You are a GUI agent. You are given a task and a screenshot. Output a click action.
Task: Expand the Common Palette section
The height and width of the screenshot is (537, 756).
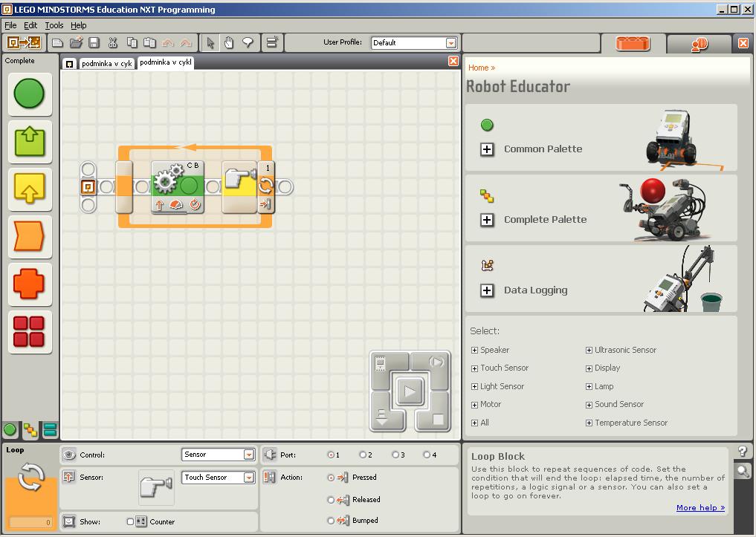[487, 149]
